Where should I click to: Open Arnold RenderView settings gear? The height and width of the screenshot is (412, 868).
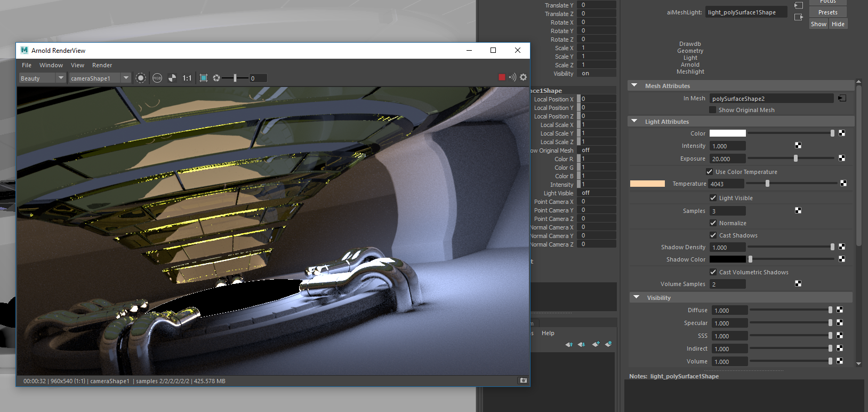[524, 77]
